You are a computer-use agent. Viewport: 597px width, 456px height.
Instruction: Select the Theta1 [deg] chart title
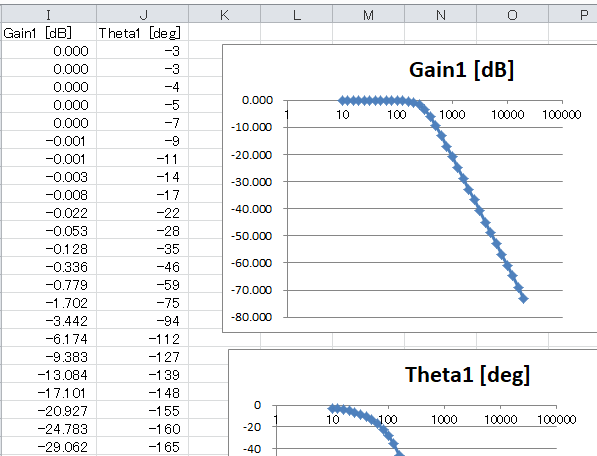467,375
